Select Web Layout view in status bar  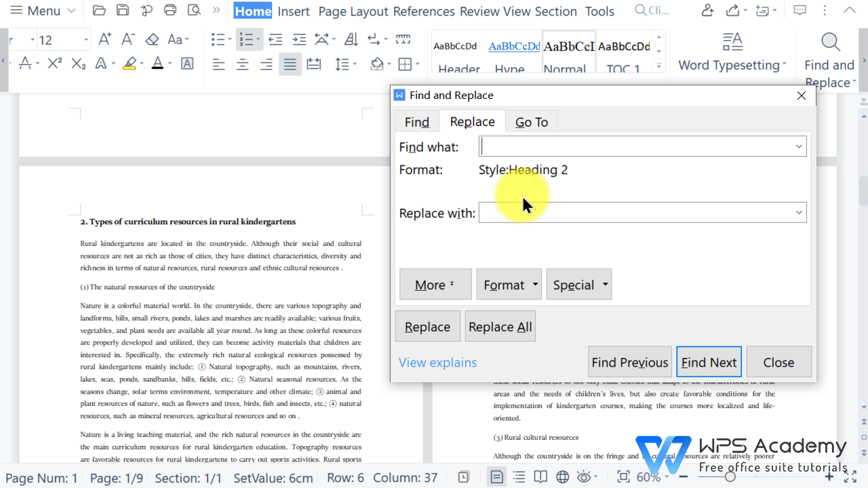[x=562, y=476]
